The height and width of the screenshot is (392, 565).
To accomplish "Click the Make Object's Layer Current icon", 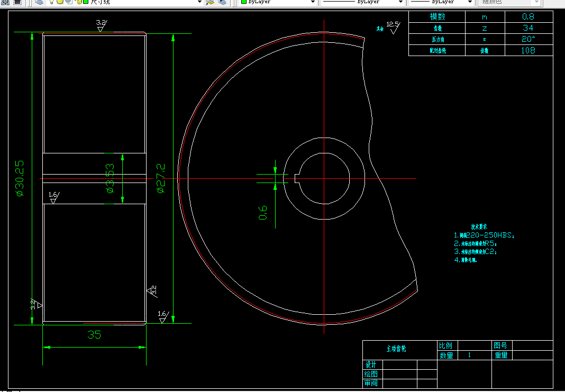I will click(209, 2).
